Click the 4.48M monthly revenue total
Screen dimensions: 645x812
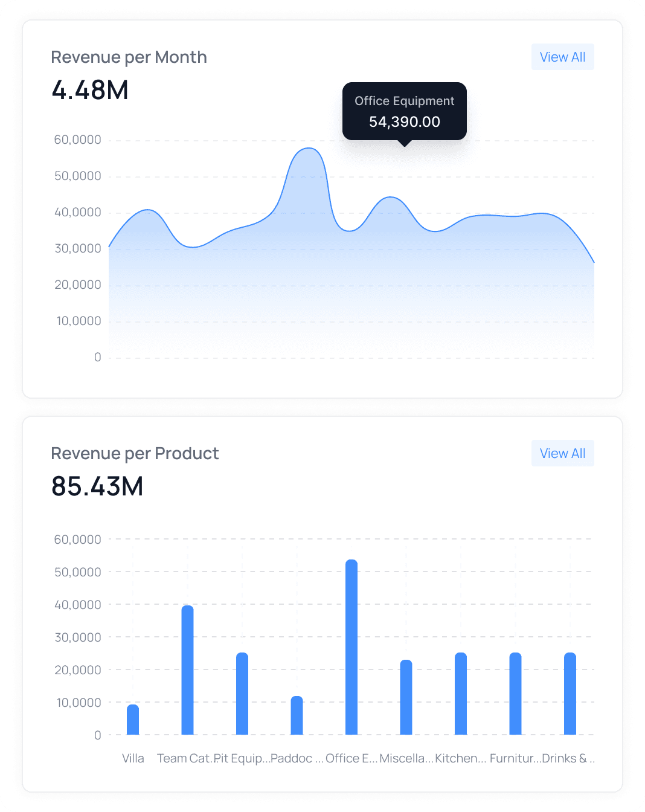tap(90, 89)
